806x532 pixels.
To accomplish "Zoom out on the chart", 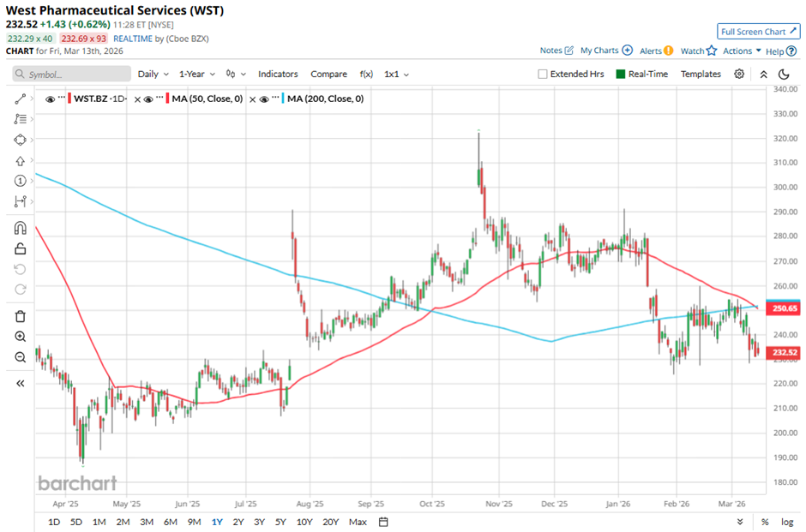I will point(20,357).
